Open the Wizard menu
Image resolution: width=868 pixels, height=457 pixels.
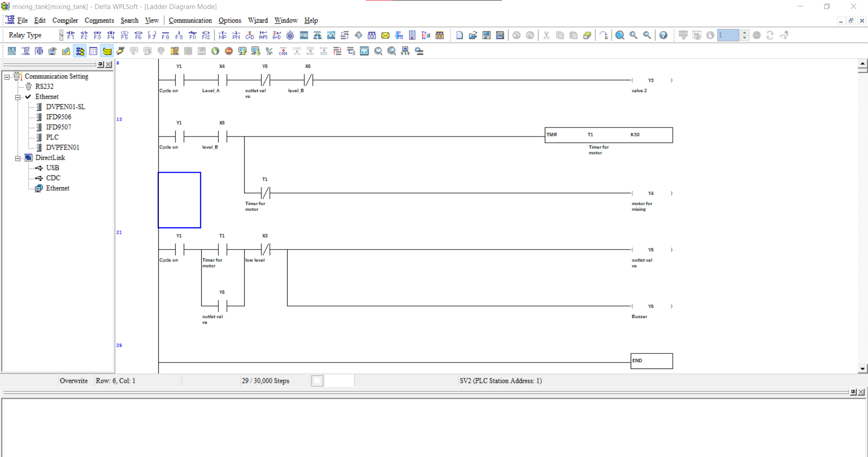(x=257, y=20)
